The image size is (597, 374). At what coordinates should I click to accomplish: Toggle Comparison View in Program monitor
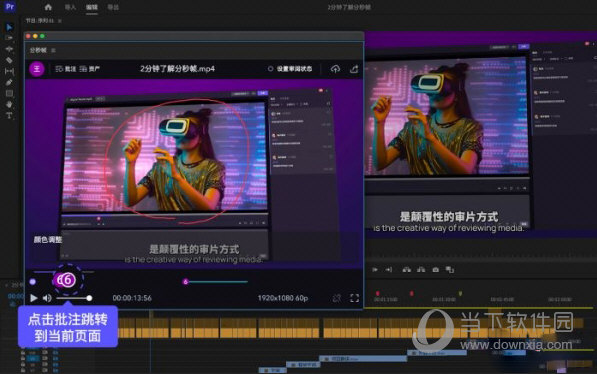point(450,270)
